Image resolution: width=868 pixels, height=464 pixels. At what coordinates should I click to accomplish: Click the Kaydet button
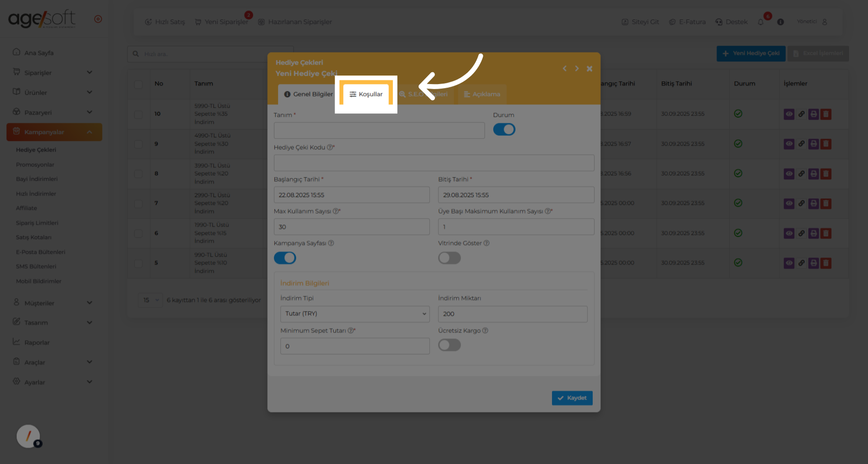(x=572, y=398)
